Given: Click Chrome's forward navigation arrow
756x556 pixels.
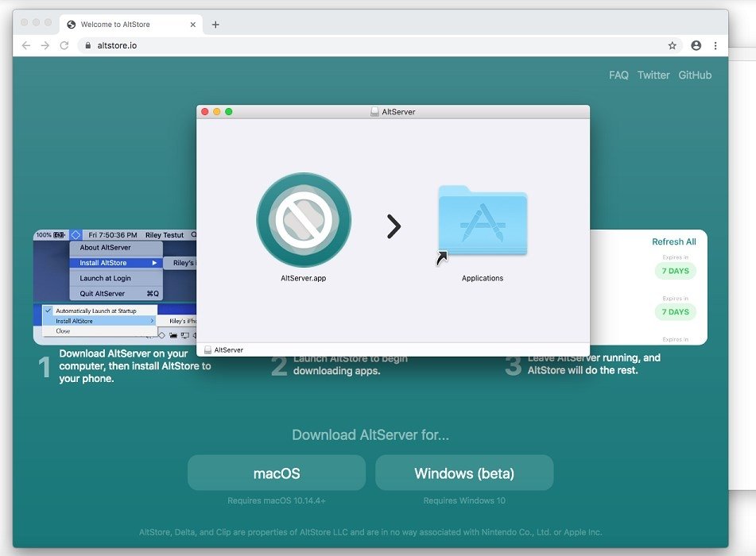Looking at the screenshot, I should [x=45, y=45].
